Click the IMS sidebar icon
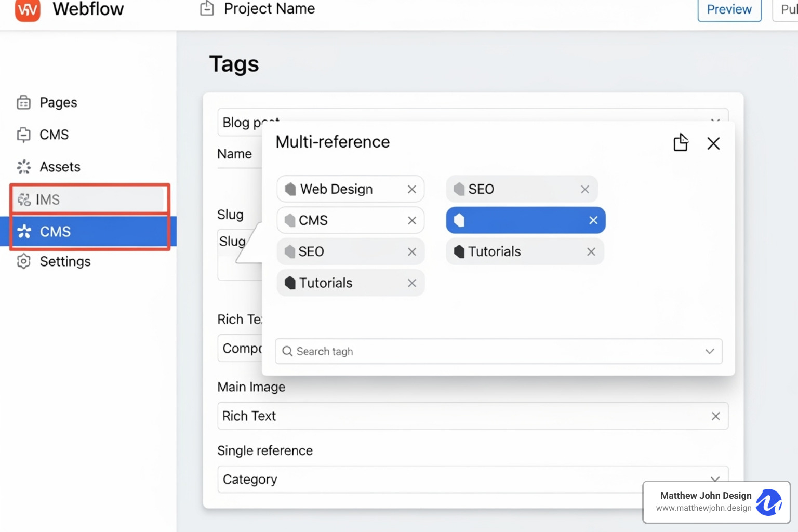This screenshot has width=798, height=532. tap(24, 199)
